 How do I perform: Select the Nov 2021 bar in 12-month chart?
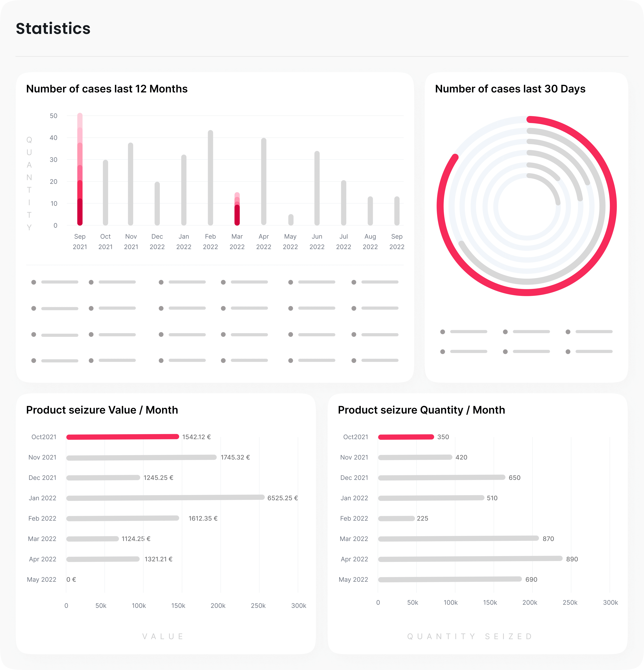pyautogui.click(x=130, y=184)
